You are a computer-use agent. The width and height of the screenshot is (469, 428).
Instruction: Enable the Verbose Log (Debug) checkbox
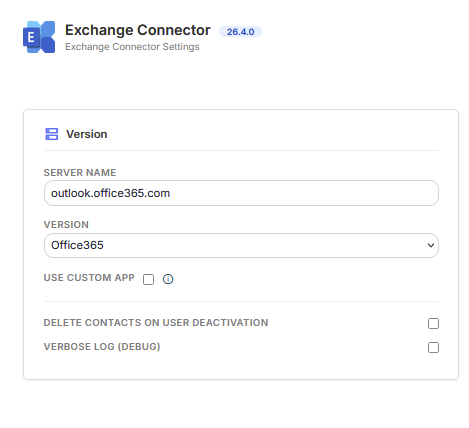pos(433,347)
